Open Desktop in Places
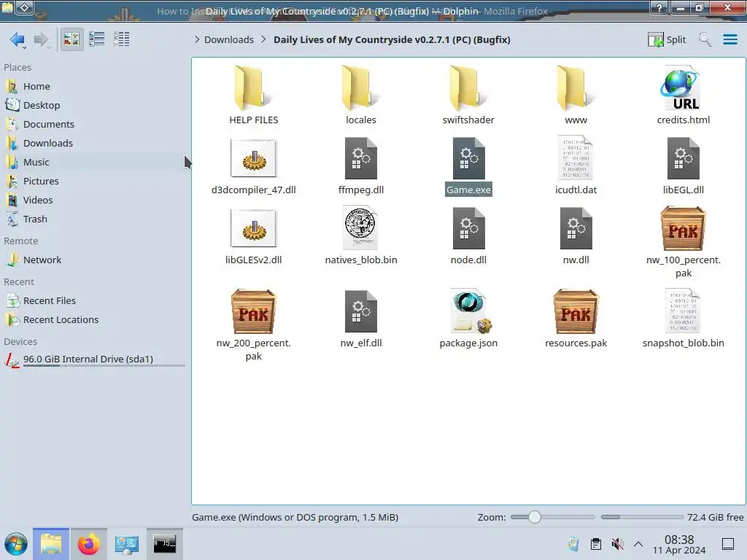747x560 pixels. point(94,105)
